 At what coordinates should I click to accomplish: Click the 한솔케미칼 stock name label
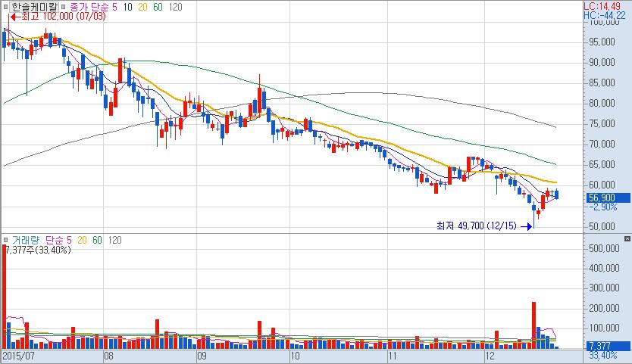pos(35,6)
